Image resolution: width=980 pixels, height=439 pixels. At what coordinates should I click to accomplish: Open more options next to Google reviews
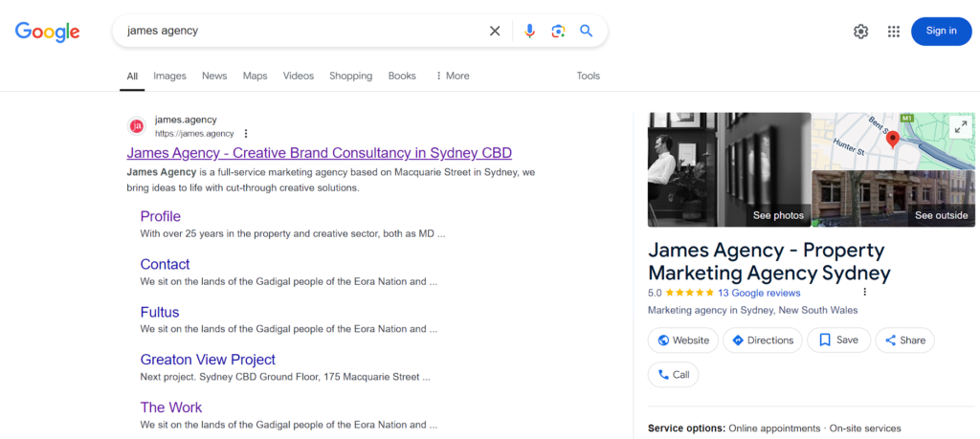pyautogui.click(x=864, y=293)
